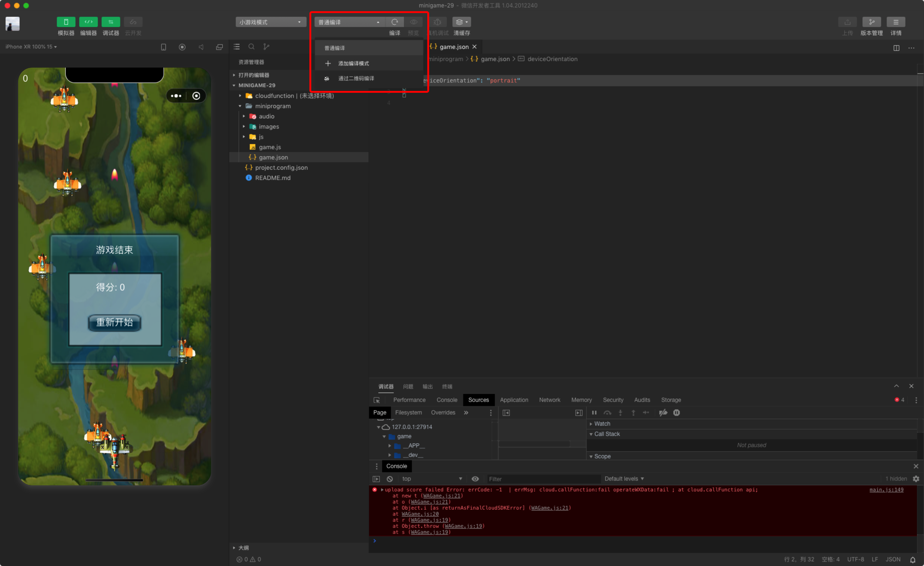
Task: Click the search icon in explorer
Action: 251,47
